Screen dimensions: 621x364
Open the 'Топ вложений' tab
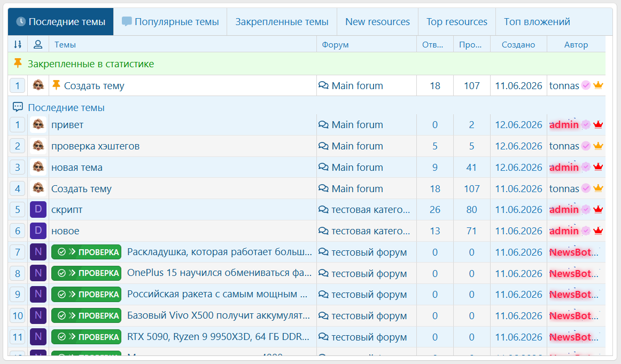(x=537, y=22)
